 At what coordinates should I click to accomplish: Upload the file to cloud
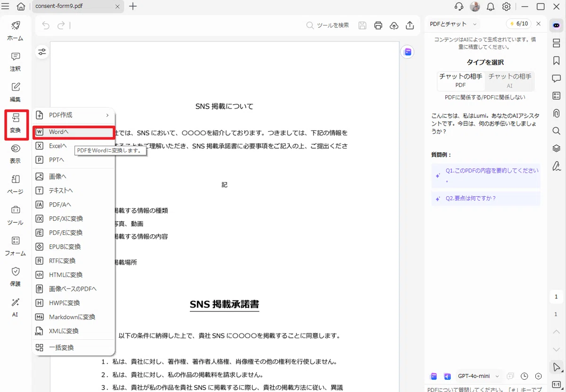coord(394,25)
